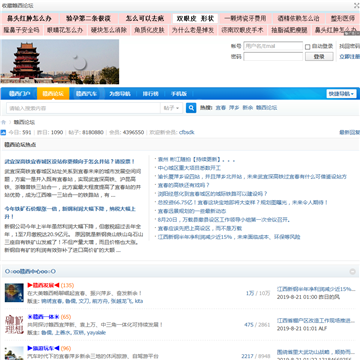Open the home icon in breadcrumb

point(4,122)
